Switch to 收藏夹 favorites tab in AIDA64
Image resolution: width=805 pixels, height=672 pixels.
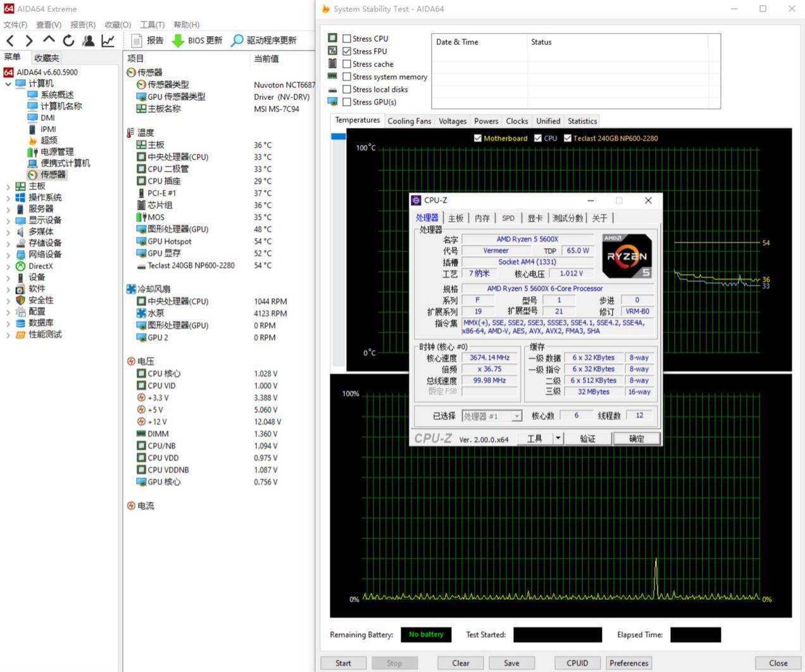click(46, 58)
